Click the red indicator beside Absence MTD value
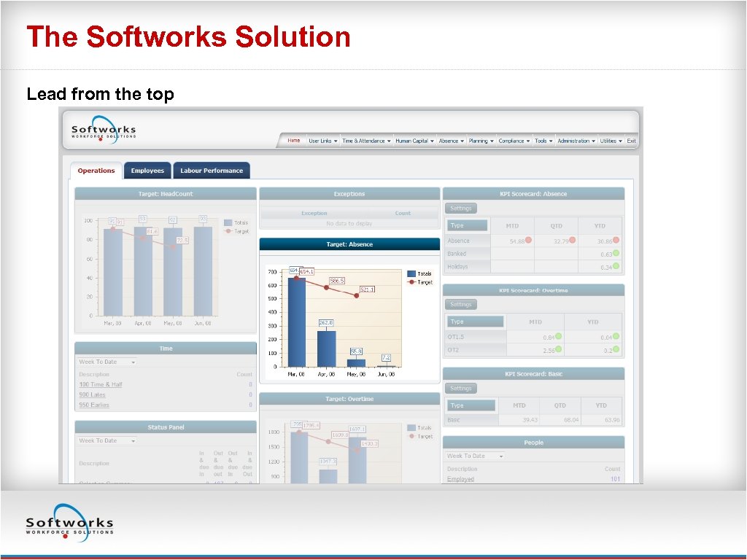The image size is (747, 560). pyautogui.click(x=527, y=239)
